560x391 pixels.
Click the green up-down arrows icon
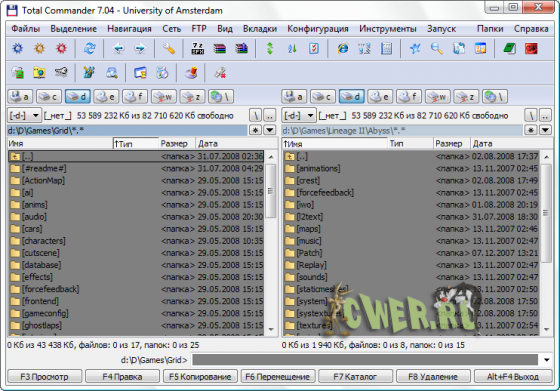(x=270, y=48)
